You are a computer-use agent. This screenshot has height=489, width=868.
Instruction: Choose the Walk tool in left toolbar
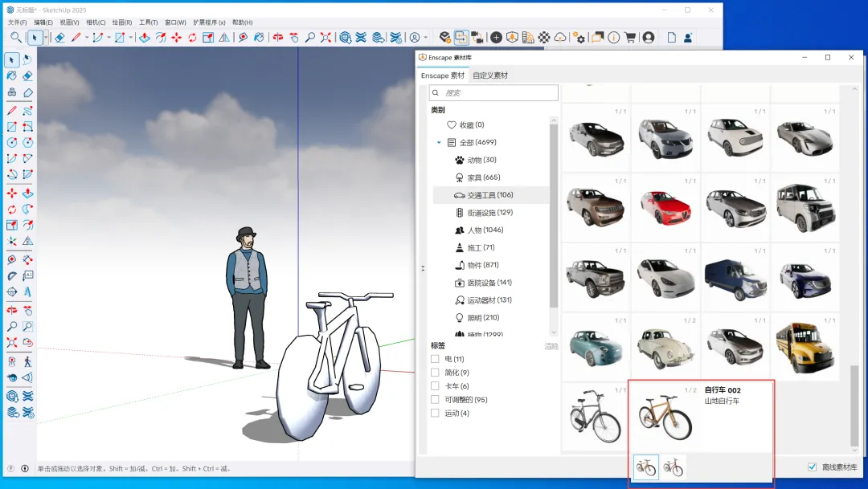(x=27, y=362)
